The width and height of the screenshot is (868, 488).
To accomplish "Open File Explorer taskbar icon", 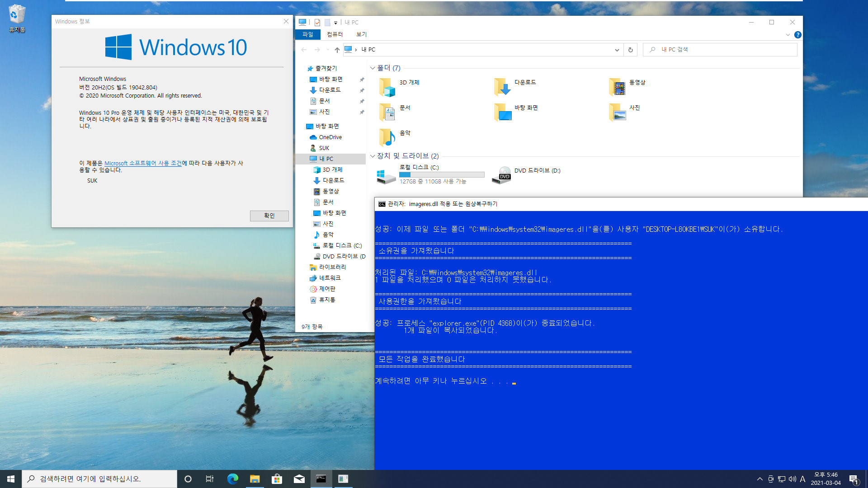I will 255,479.
